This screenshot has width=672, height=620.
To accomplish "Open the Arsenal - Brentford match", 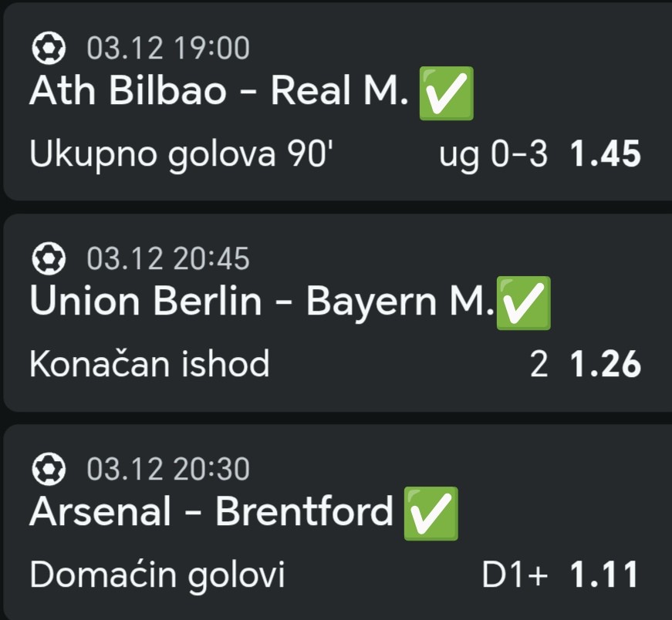I will point(211,512).
